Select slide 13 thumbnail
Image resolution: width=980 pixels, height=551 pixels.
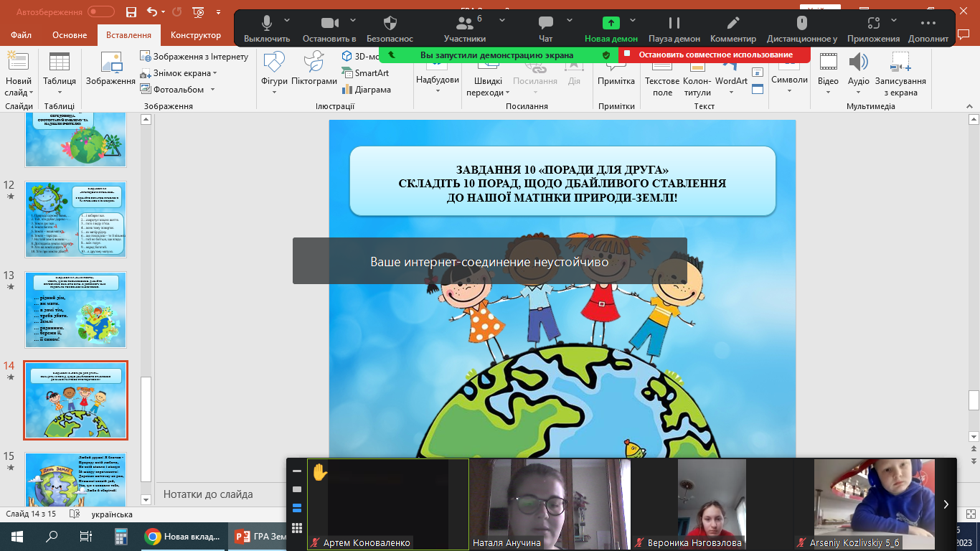[76, 310]
